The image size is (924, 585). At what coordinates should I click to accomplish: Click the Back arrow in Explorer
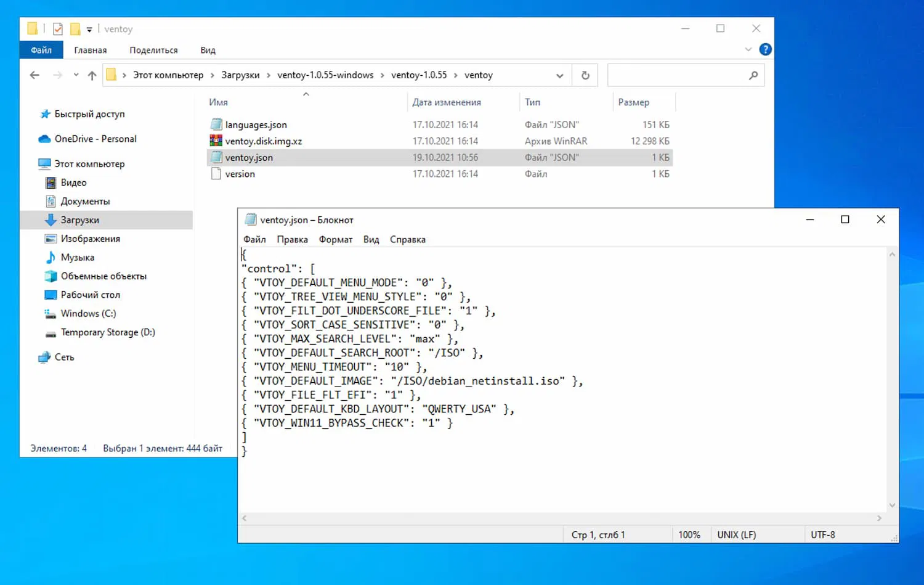click(34, 75)
